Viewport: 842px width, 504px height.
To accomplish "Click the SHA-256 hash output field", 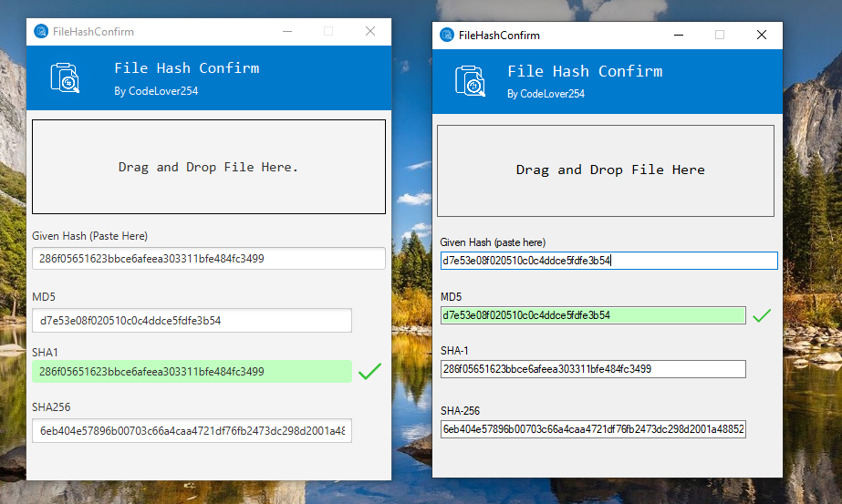I will 593,428.
